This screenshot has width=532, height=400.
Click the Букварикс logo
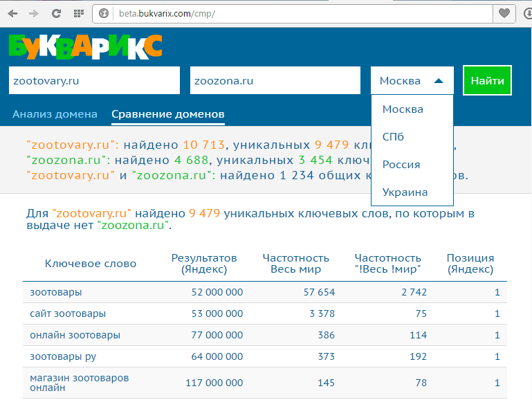point(86,46)
